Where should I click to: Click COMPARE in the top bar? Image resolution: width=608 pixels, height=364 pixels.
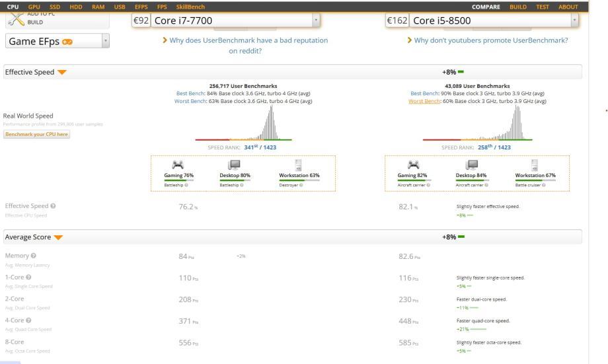pyautogui.click(x=486, y=7)
